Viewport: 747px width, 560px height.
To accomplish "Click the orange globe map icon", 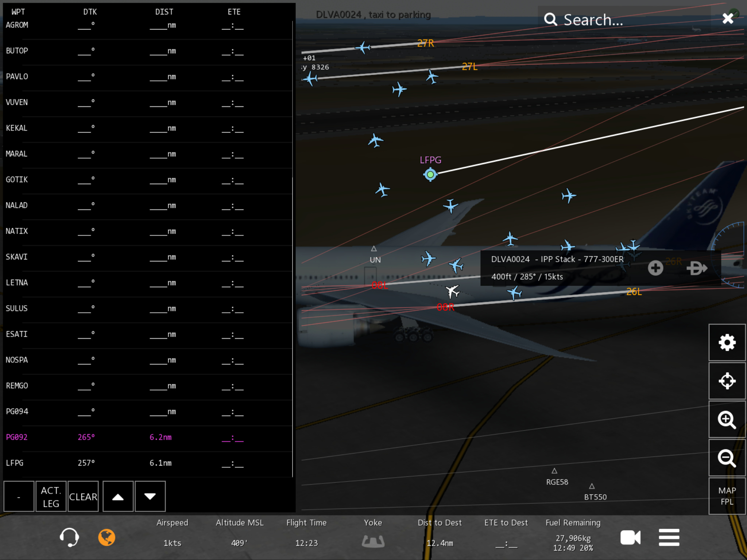I will (107, 537).
